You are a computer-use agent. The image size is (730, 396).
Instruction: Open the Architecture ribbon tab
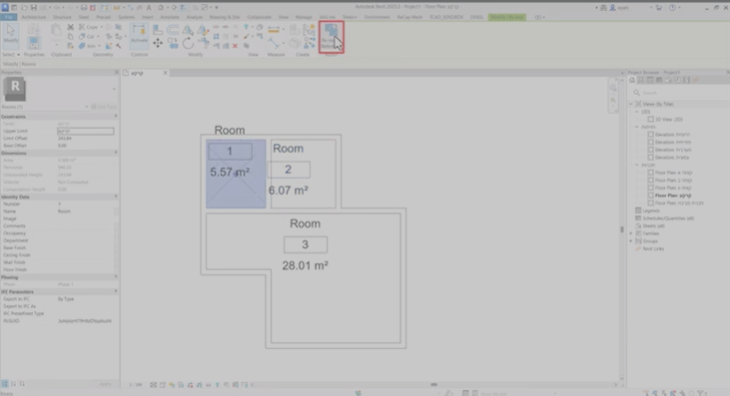point(34,17)
